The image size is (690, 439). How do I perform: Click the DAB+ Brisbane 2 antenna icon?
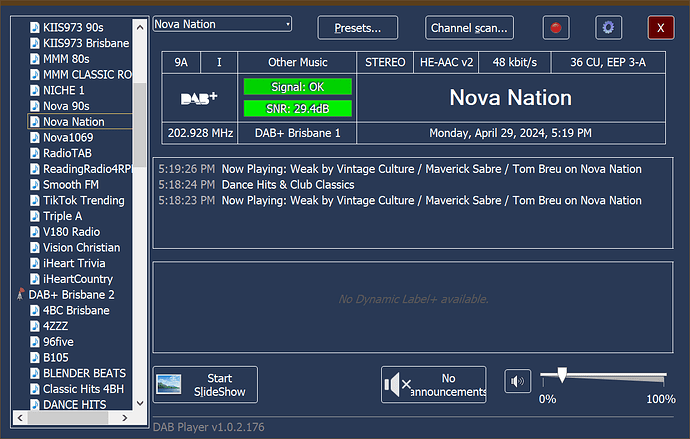[21, 295]
